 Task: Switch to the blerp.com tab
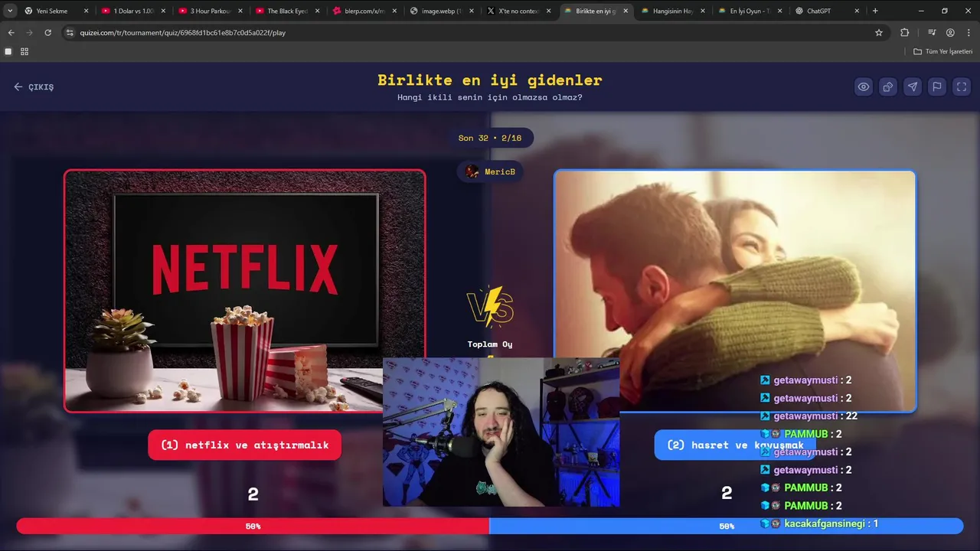(x=364, y=11)
